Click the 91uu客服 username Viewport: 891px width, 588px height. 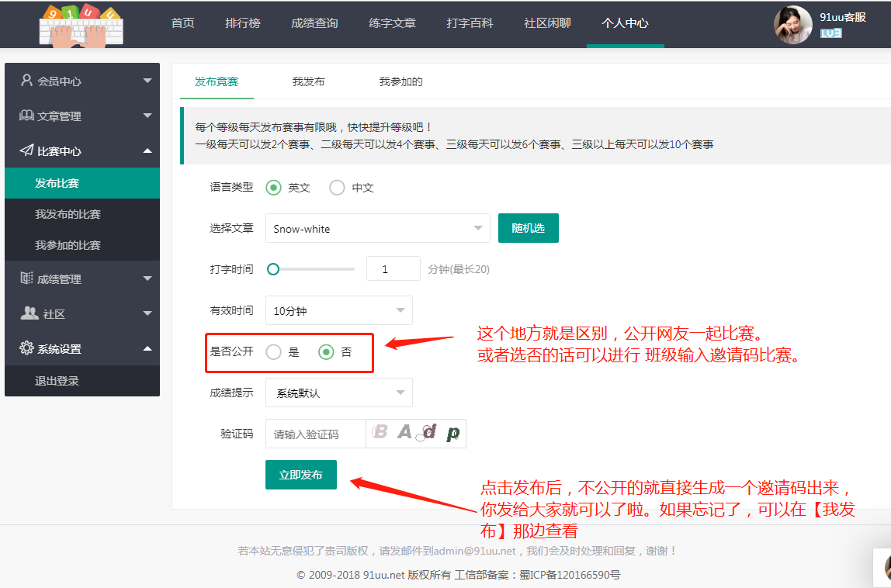click(x=843, y=17)
